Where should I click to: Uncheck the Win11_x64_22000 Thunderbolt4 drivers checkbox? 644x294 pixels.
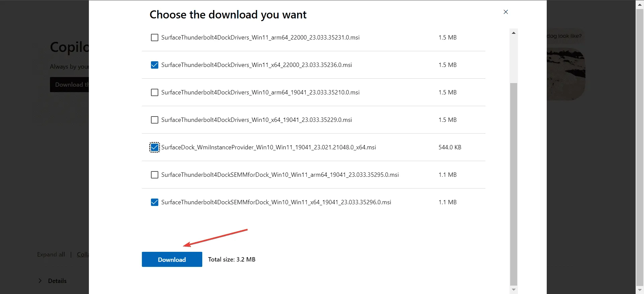point(155,65)
